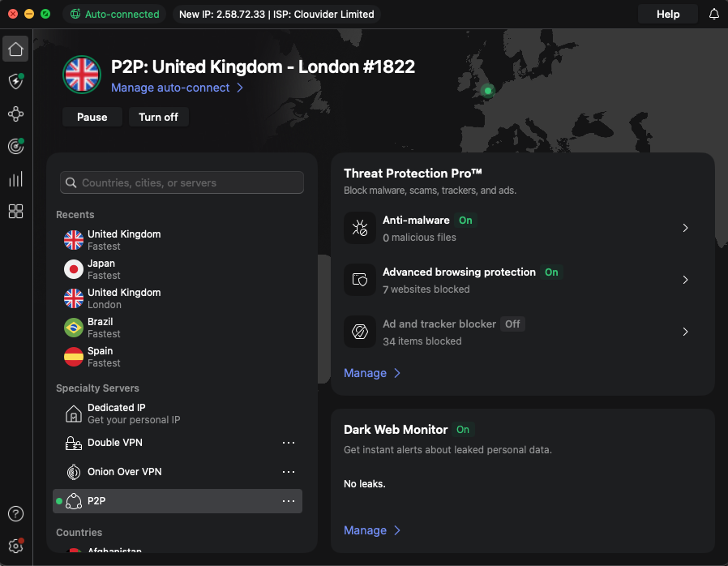Click the Brazil flag in Recents
The width and height of the screenshot is (728, 566).
(x=73, y=328)
